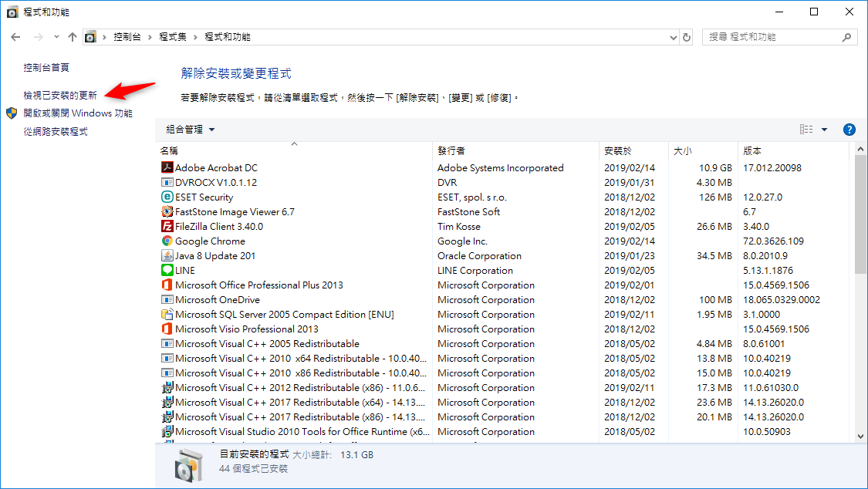The width and height of the screenshot is (868, 489).
Task: Click the ESET Security program icon
Action: tap(167, 197)
